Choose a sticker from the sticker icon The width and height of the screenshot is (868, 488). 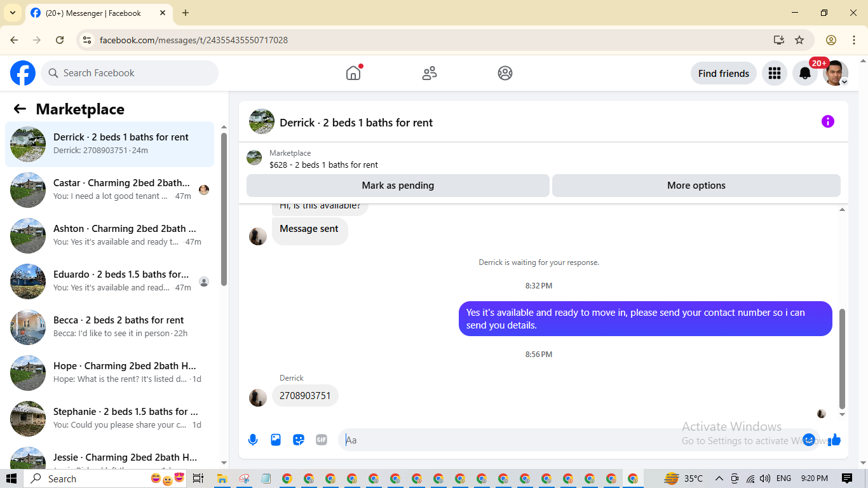tap(299, 440)
